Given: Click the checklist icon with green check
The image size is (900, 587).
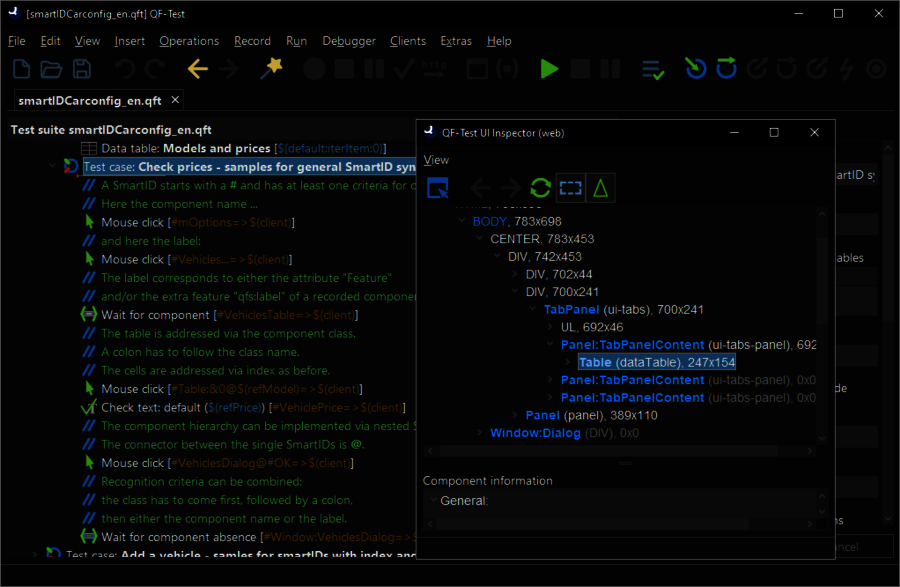Looking at the screenshot, I should point(653,69).
